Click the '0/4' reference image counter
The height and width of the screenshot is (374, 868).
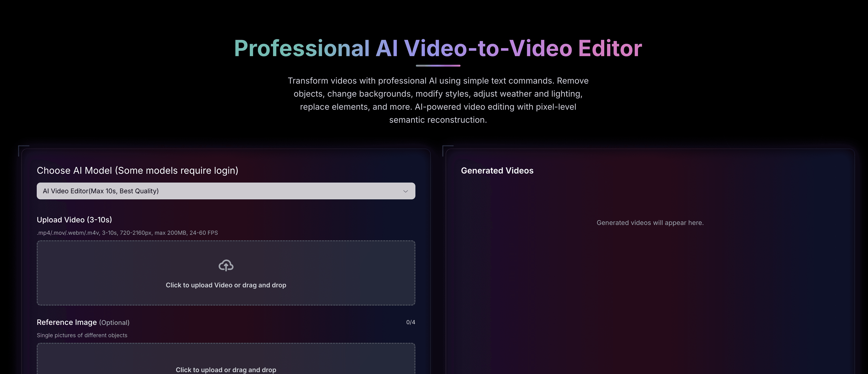tap(411, 322)
